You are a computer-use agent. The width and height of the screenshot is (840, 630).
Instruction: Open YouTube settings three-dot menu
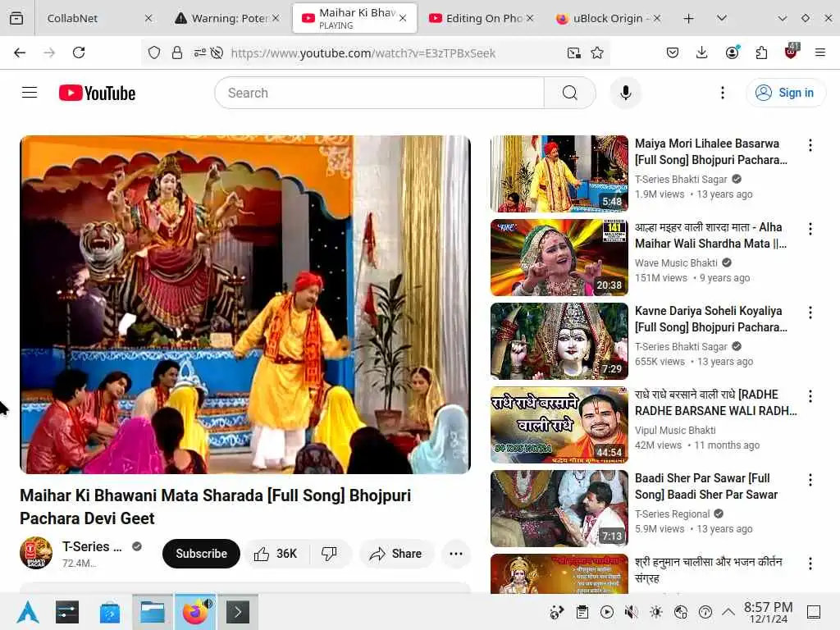[x=723, y=93]
